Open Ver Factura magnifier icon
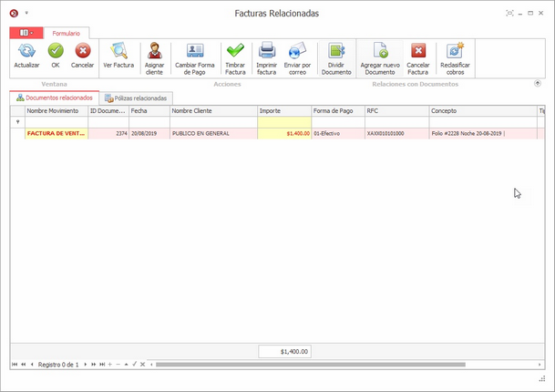 pyautogui.click(x=118, y=52)
